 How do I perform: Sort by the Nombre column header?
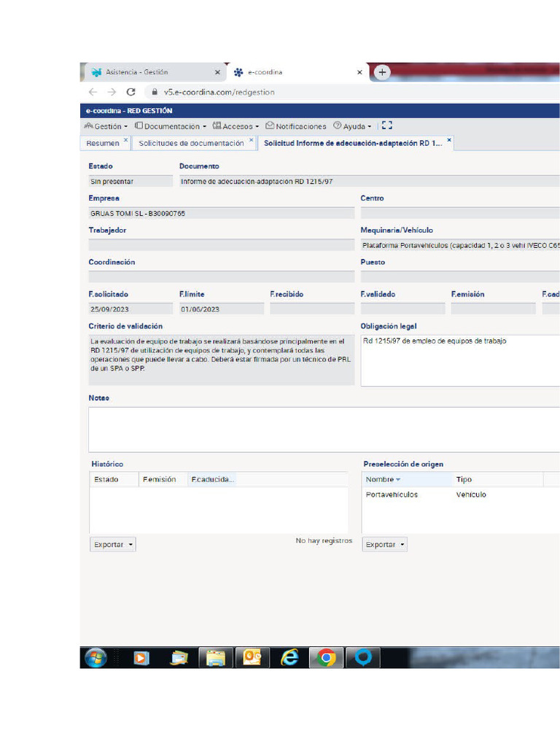(383, 480)
